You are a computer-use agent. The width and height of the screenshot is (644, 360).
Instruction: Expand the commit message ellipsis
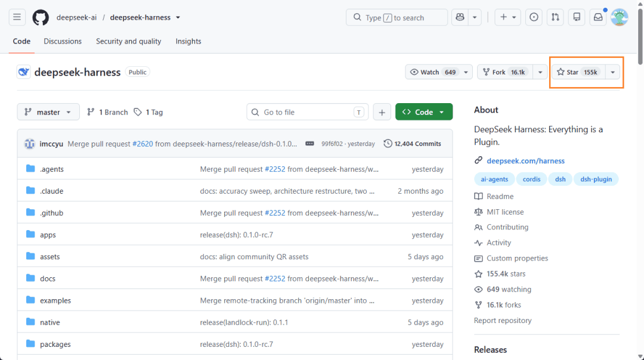309,144
